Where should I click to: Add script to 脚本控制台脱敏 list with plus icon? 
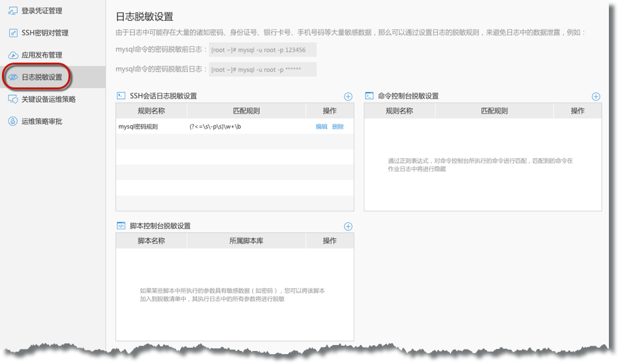tap(348, 226)
